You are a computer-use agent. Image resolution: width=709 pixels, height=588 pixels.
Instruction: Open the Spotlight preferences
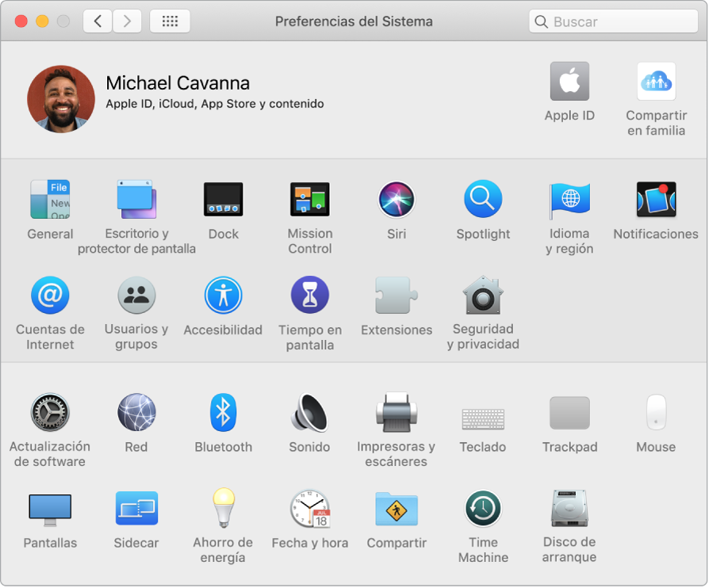point(483,200)
